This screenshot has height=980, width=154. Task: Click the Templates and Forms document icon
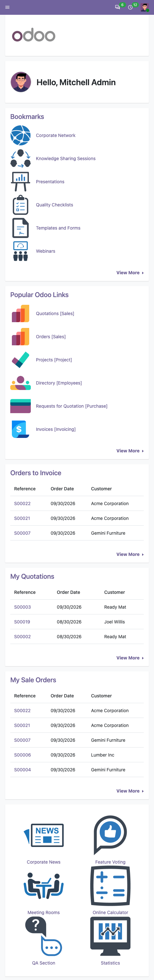[21, 228]
